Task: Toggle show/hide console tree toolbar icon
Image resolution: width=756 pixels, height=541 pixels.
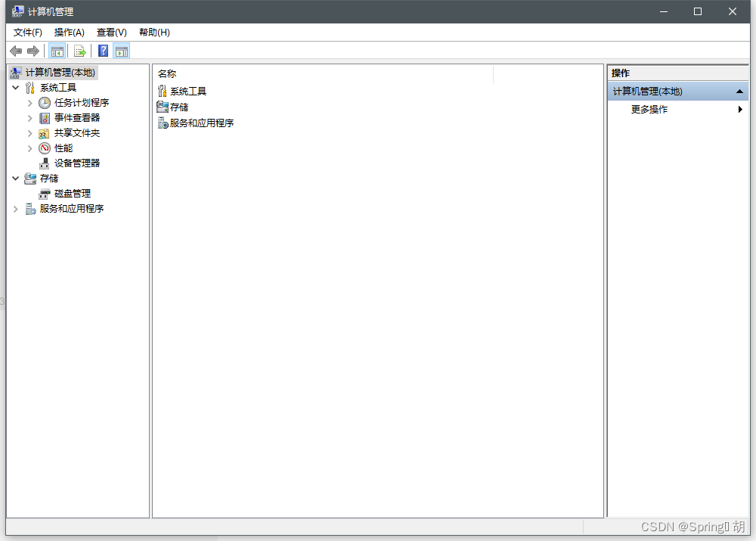Action: [x=57, y=51]
